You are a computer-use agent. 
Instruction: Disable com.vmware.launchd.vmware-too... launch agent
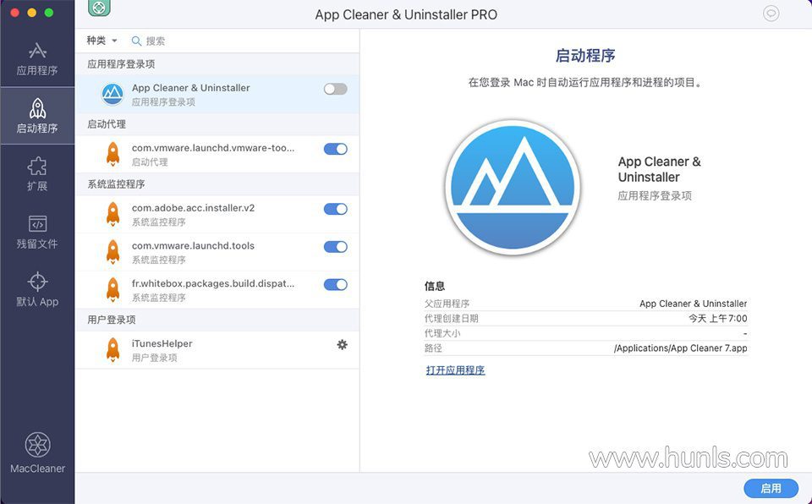click(336, 149)
